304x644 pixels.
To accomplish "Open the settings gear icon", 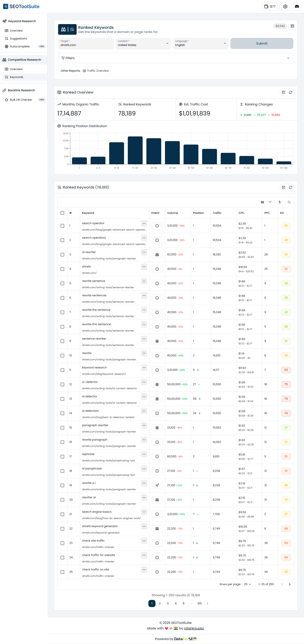I will pyautogui.click(x=285, y=7).
